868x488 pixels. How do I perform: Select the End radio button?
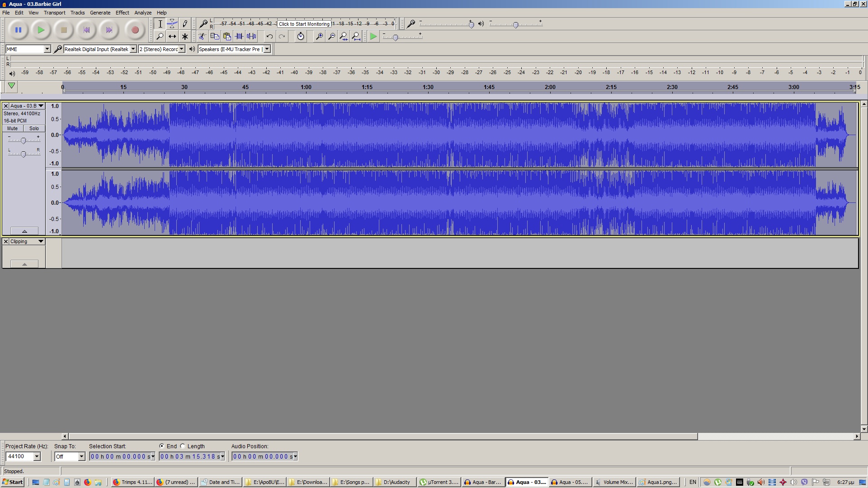(161, 446)
